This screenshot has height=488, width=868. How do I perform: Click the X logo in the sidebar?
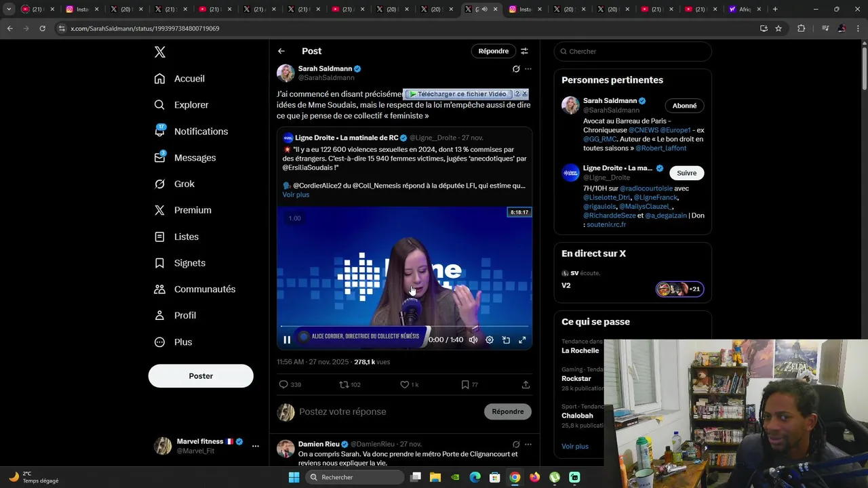[x=160, y=52]
